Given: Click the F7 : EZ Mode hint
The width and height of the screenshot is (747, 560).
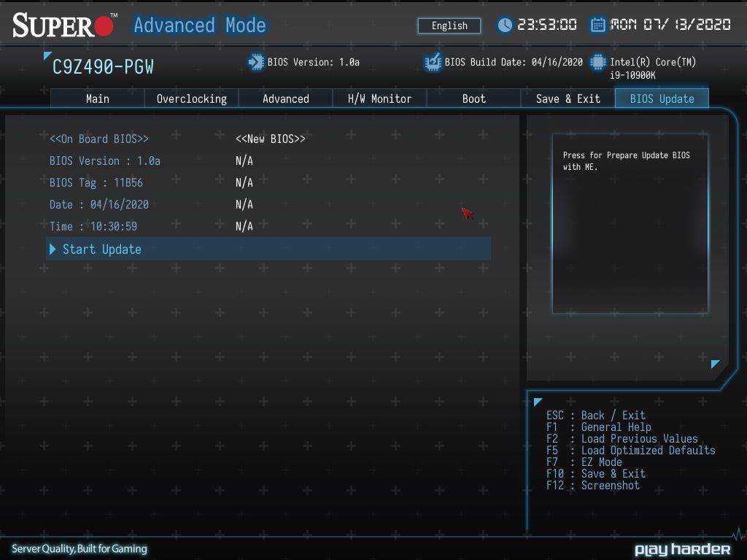Looking at the screenshot, I should [584, 462].
